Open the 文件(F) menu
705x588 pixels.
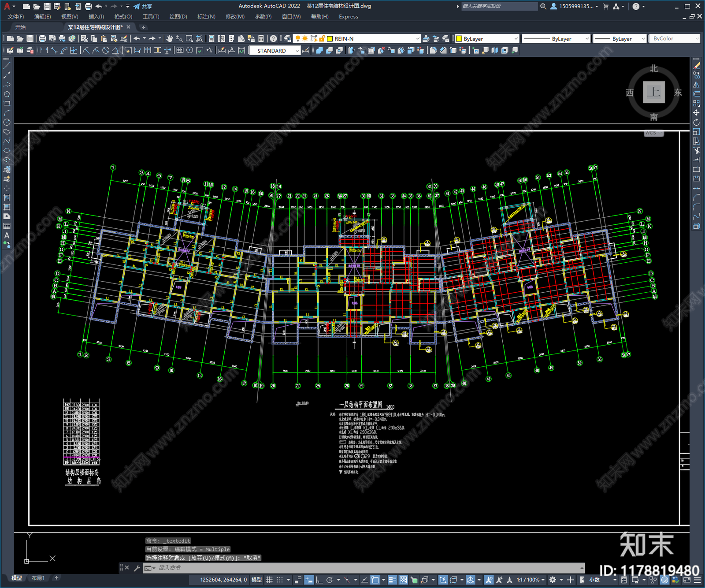point(16,17)
